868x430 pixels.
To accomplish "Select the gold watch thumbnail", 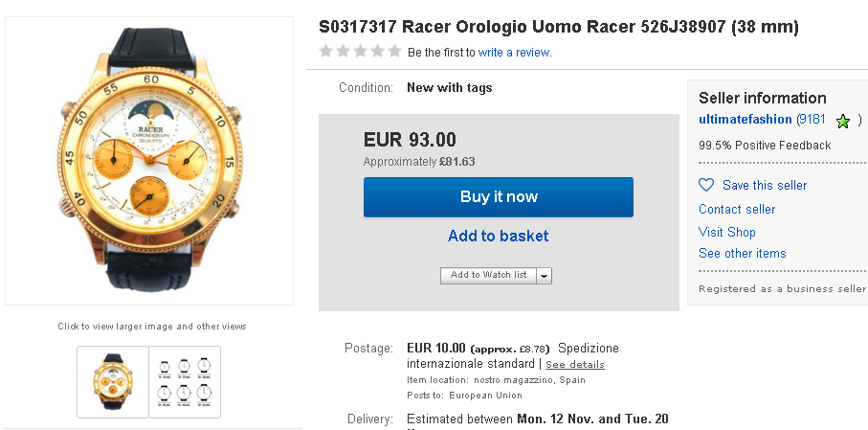I will [113, 381].
